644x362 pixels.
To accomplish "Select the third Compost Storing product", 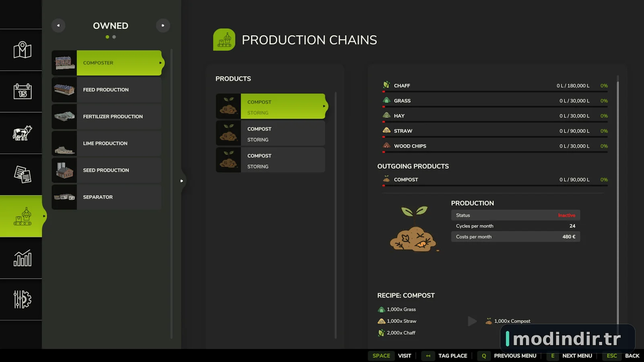I will pos(270,160).
